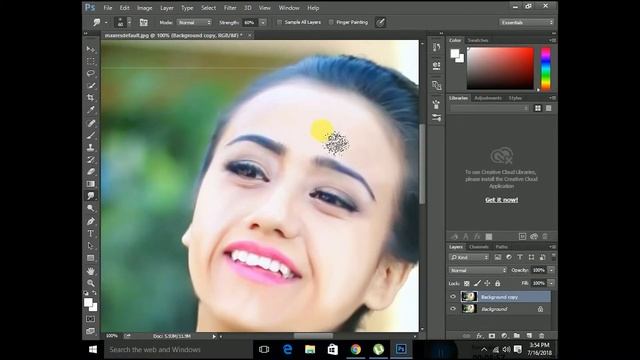The width and height of the screenshot is (640, 360).
Task: Switch to the Channels tab
Action: (x=479, y=247)
